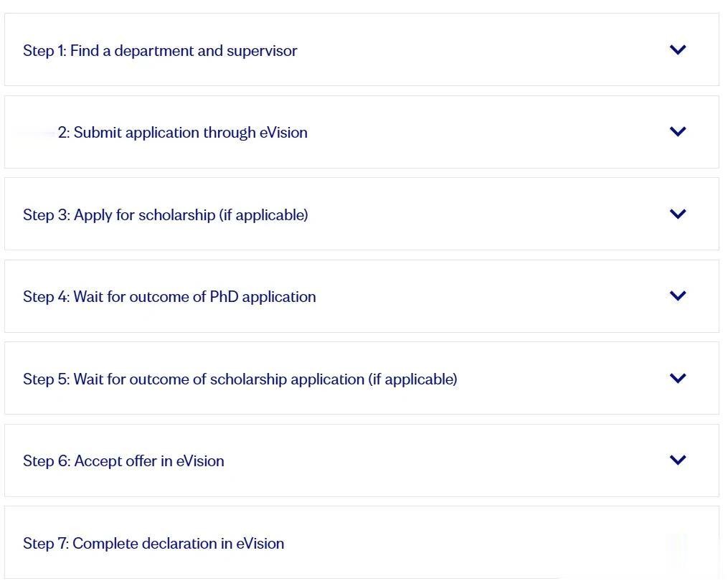Click the Step 6: Accept offer in eVision text
The height and width of the screenshot is (586, 728).
point(123,461)
